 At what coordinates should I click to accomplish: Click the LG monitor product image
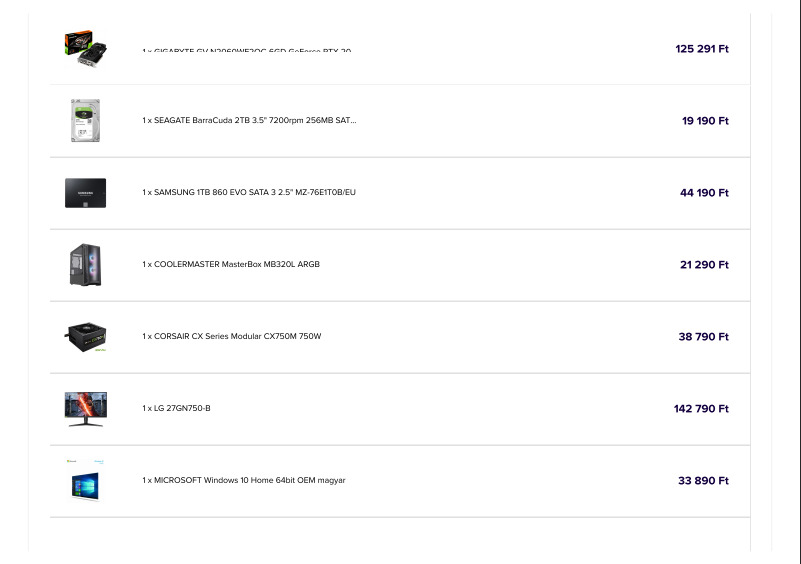(85, 409)
